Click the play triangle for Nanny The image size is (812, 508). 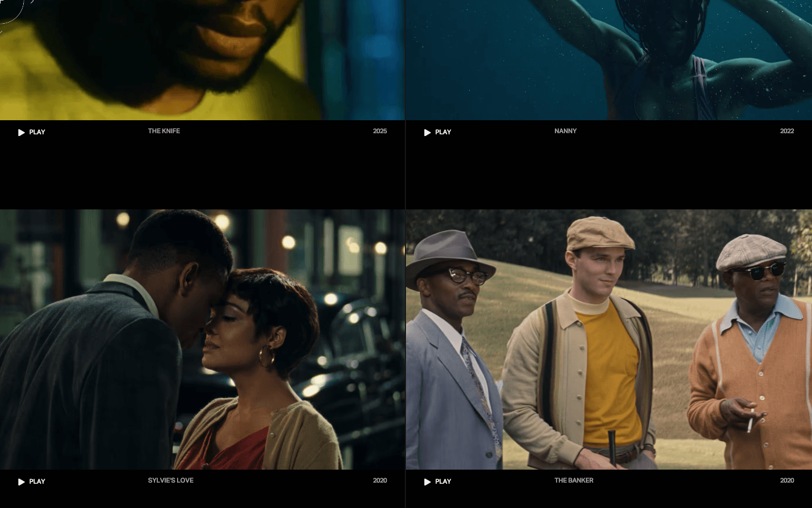coord(427,133)
